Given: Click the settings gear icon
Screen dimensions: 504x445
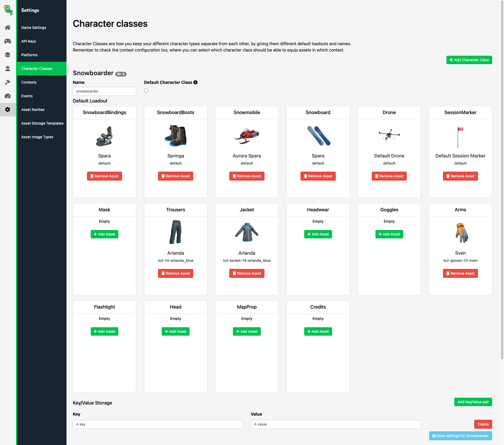Looking at the screenshot, I should [x=8, y=110].
